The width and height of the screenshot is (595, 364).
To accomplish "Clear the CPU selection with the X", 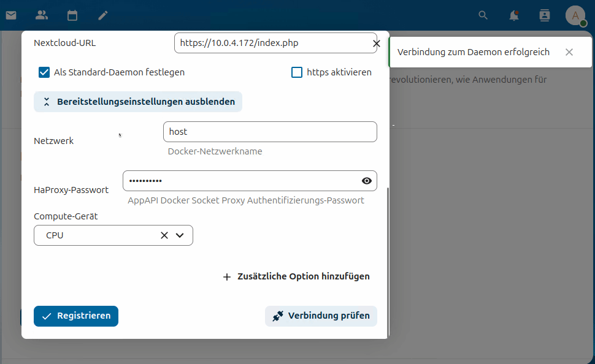I will (163, 235).
